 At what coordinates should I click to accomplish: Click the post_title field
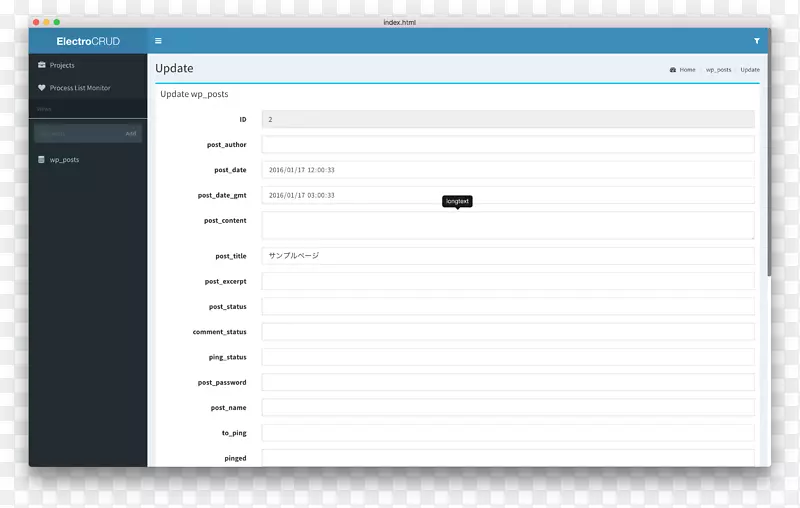507,256
